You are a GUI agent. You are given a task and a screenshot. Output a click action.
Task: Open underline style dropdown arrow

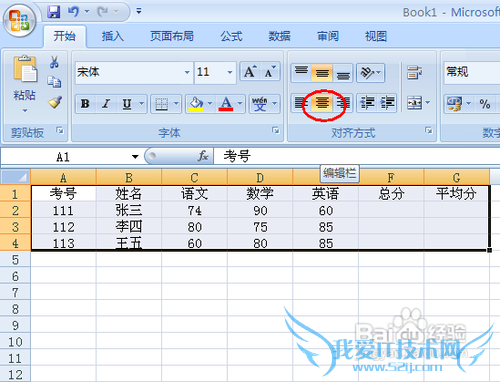point(142,104)
